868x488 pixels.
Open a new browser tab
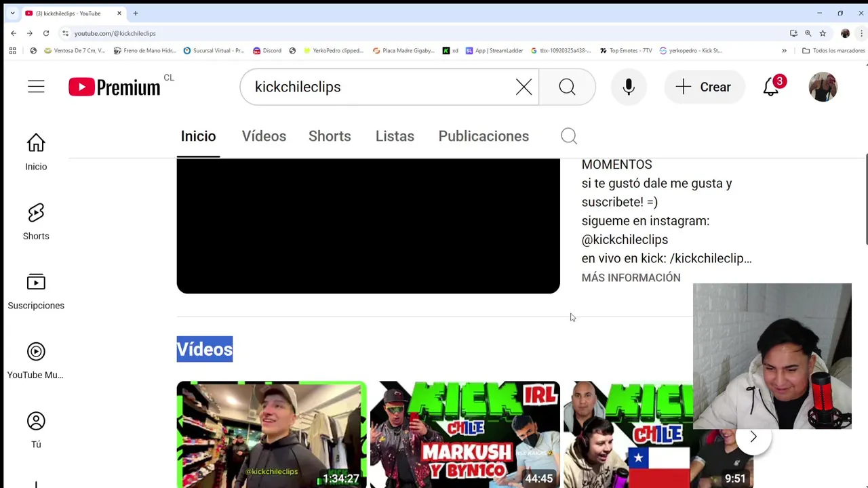136,13
